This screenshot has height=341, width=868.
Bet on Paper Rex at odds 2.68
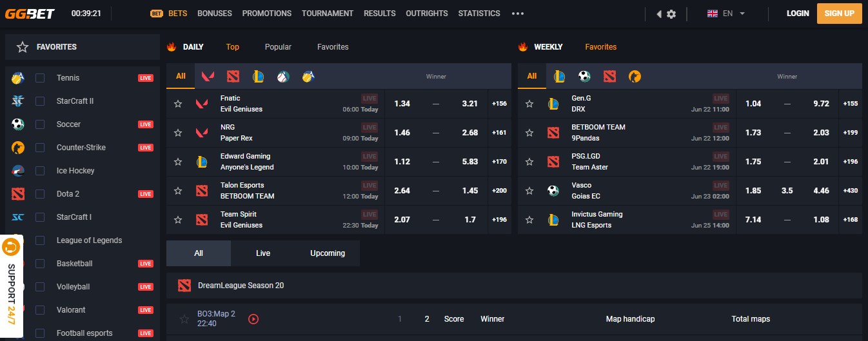[x=470, y=133]
